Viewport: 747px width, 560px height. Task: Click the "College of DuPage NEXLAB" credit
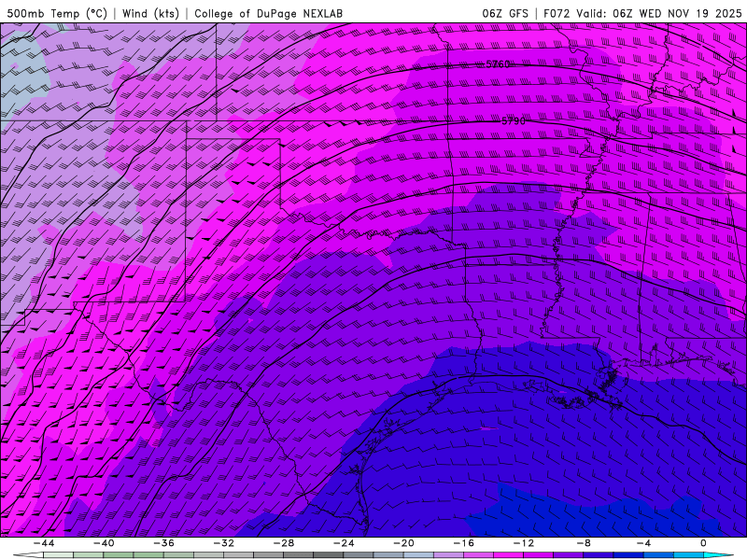[268, 13]
